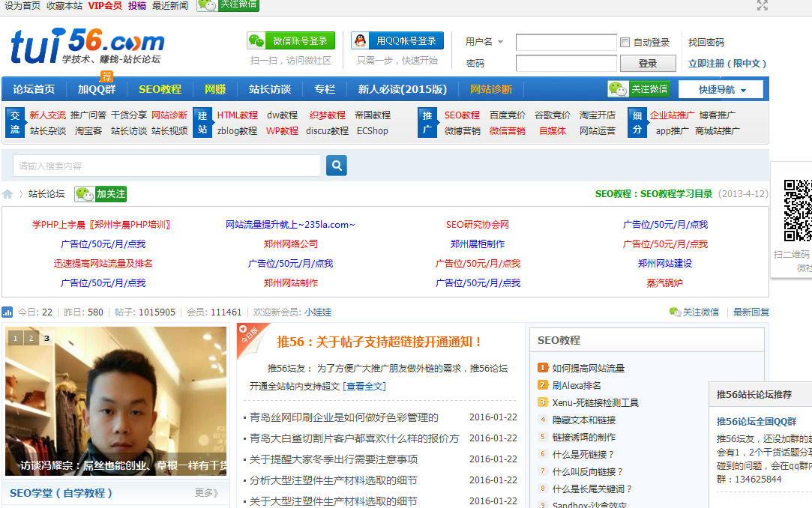
Task: Click the 加关注 WeChat follow badge
Action: 100,194
